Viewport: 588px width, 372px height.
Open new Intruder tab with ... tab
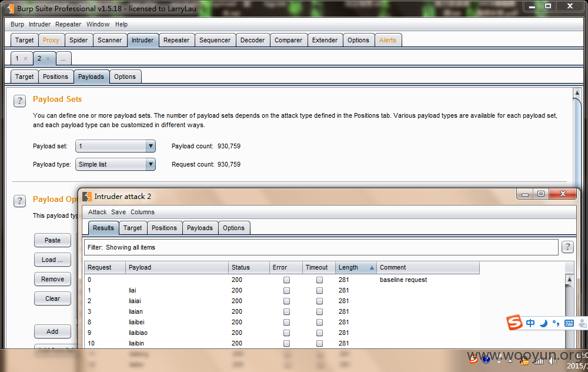click(64, 58)
